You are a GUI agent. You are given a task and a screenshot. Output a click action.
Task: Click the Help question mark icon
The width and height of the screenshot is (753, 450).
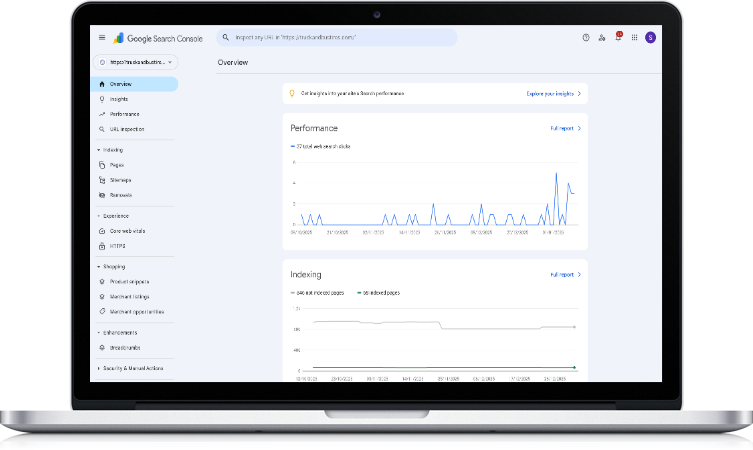tap(586, 38)
